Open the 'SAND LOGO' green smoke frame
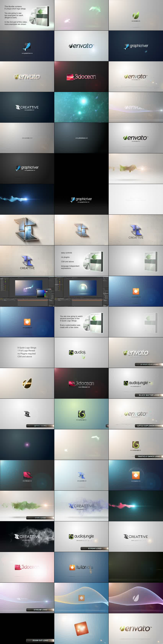 (27, 506)
